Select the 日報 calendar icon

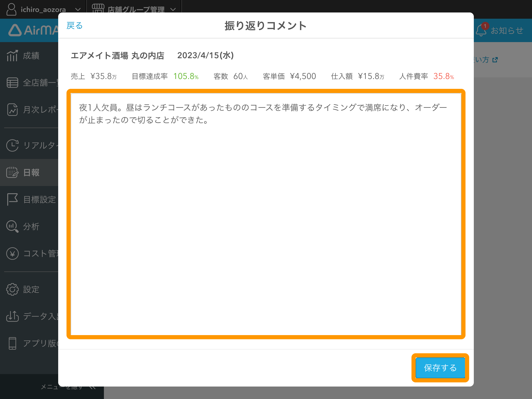click(x=12, y=172)
